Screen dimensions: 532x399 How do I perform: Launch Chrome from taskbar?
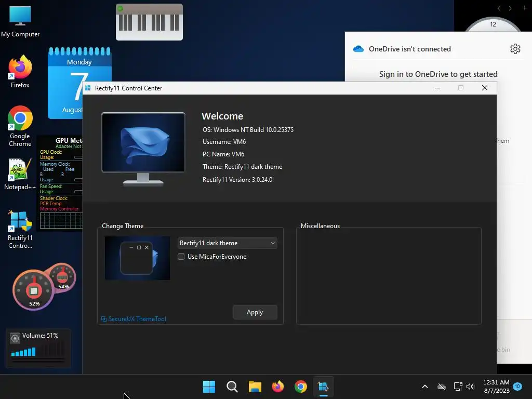[x=301, y=387]
